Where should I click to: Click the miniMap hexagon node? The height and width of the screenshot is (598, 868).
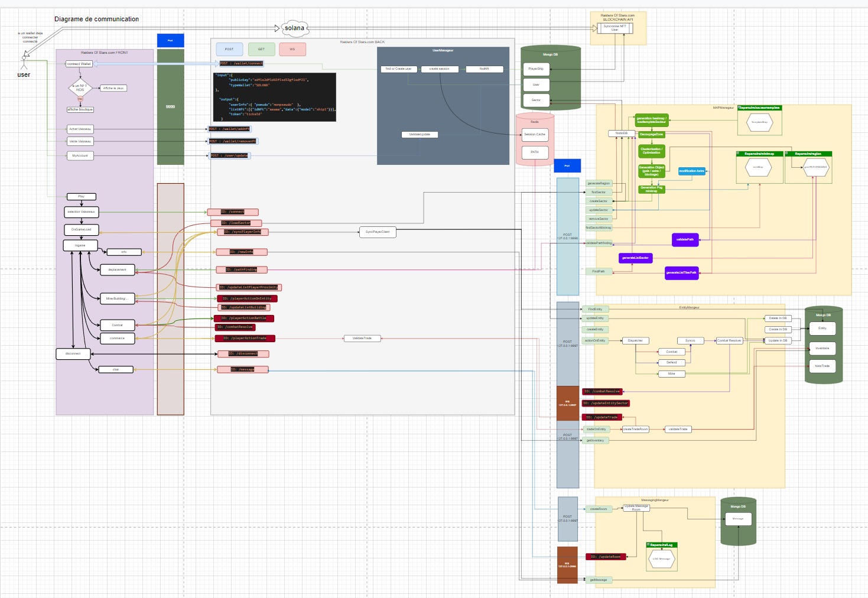click(x=758, y=167)
